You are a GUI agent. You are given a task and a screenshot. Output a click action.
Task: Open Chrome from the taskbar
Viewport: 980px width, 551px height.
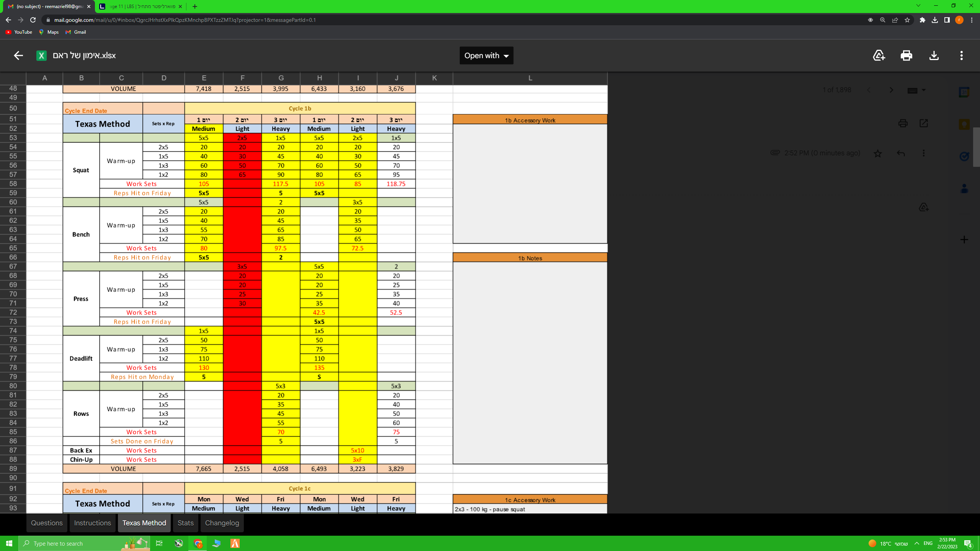(x=198, y=543)
